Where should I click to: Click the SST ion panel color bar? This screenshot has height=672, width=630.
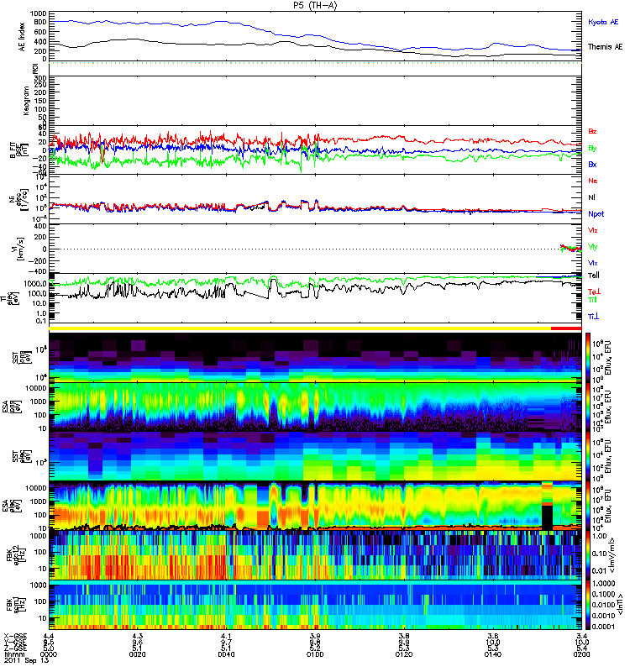(x=588, y=357)
